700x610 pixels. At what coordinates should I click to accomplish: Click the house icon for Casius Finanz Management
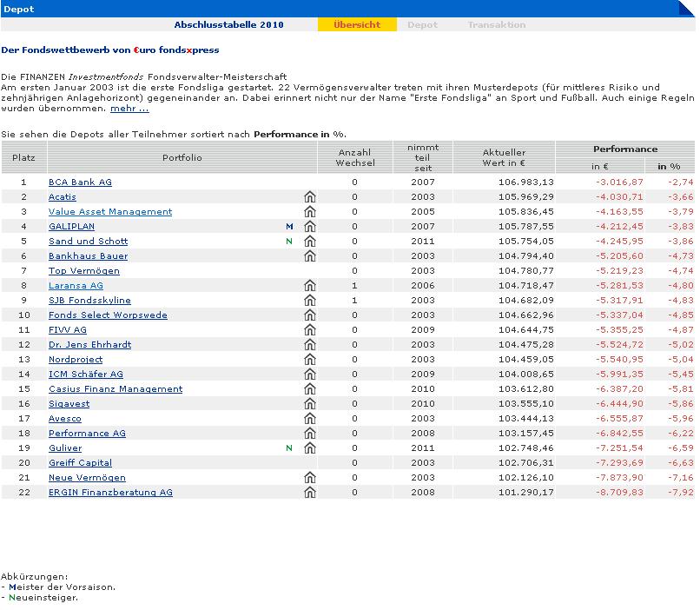click(309, 389)
